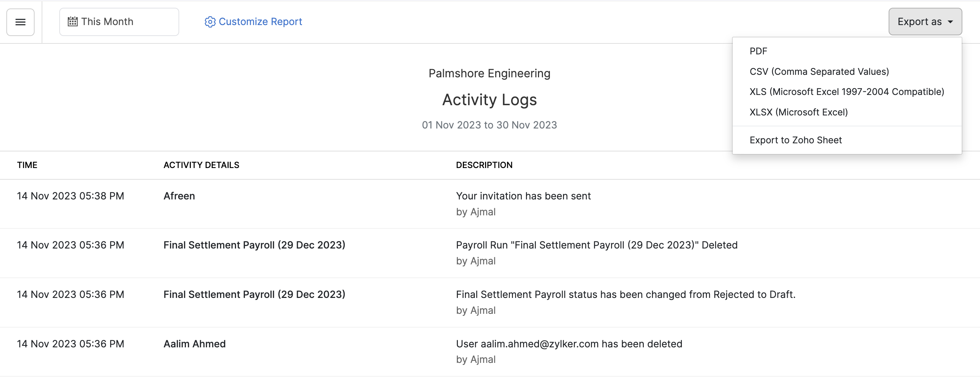
Task: Choose PDF export option
Action: pos(758,51)
